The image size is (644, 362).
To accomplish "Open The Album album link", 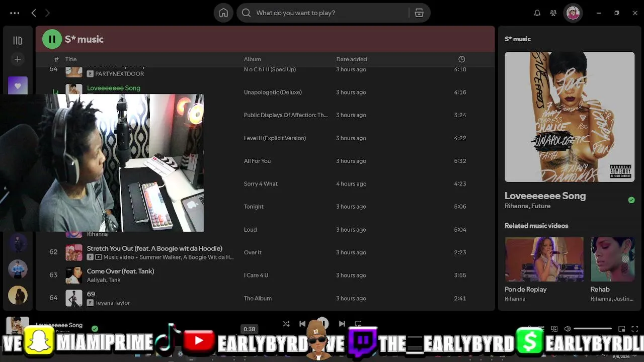I will pyautogui.click(x=258, y=299).
